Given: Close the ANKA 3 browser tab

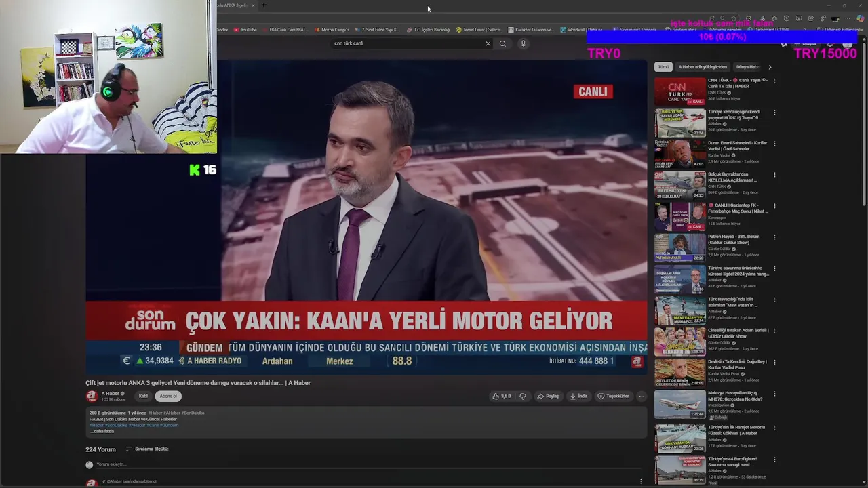Looking at the screenshot, I should point(253,5).
